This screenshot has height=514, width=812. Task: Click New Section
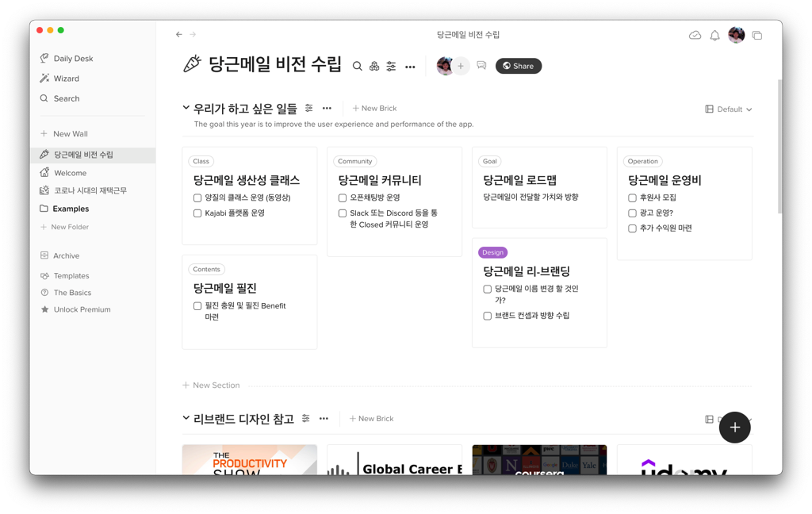coord(211,385)
